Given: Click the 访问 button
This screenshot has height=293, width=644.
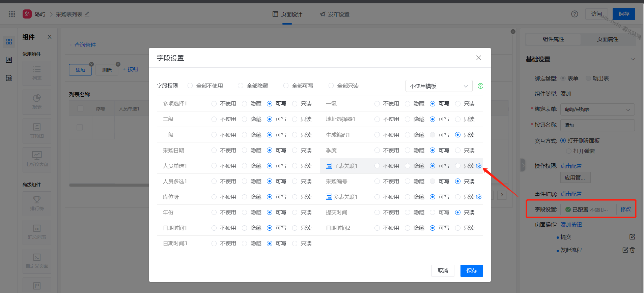Looking at the screenshot, I should click(596, 14).
